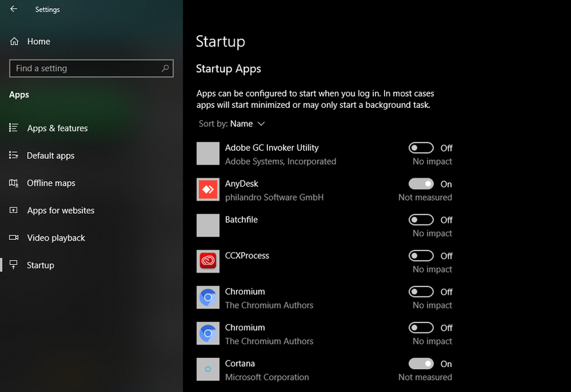Click Microsoft Corporation publisher text
Image resolution: width=571 pixels, height=392 pixels.
[267, 377]
